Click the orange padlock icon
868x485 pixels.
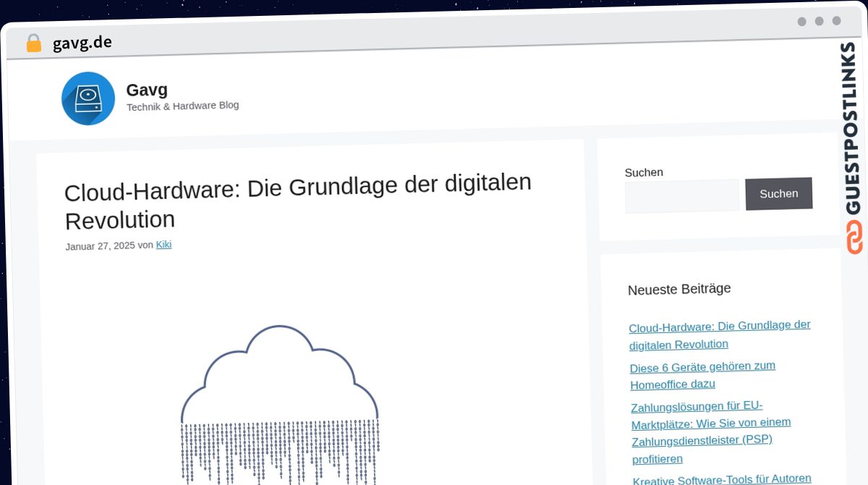33,43
